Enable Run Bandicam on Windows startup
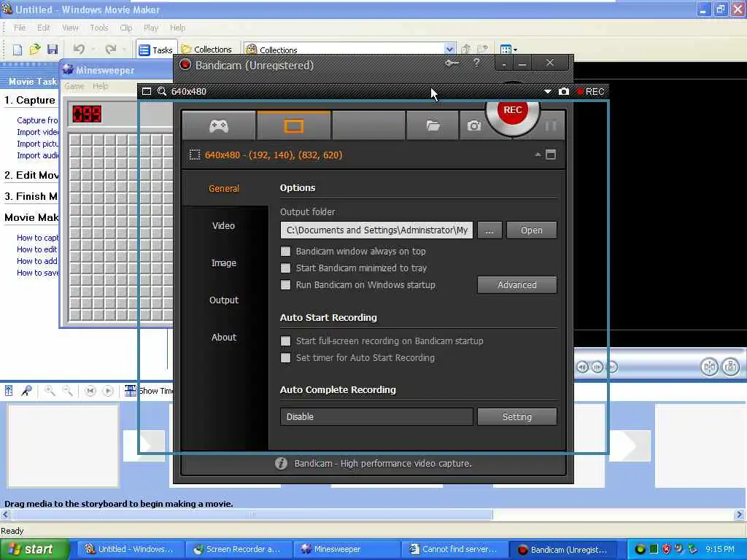This screenshot has width=747, height=560. point(285,285)
